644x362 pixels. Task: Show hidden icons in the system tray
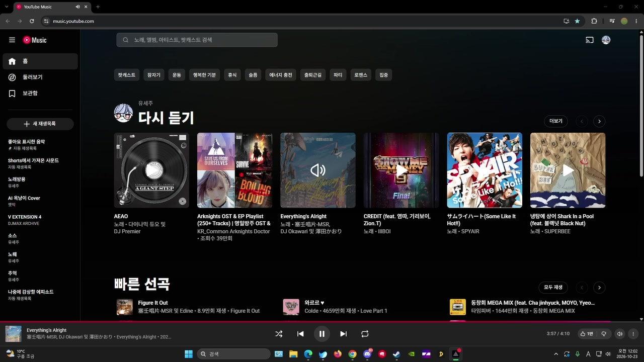click(x=556, y=354)
